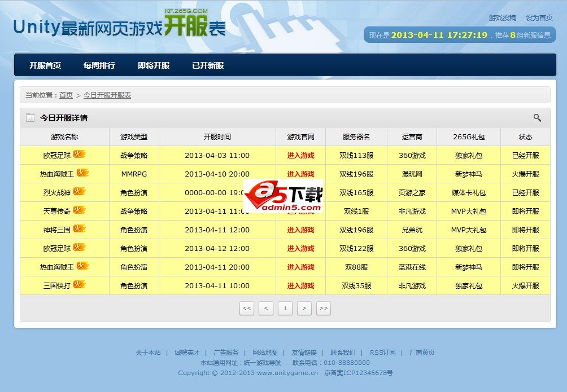567x392 pixels.
Task: Click 火爆开服 status in 三国快打 row
Action: pos(525,286)
